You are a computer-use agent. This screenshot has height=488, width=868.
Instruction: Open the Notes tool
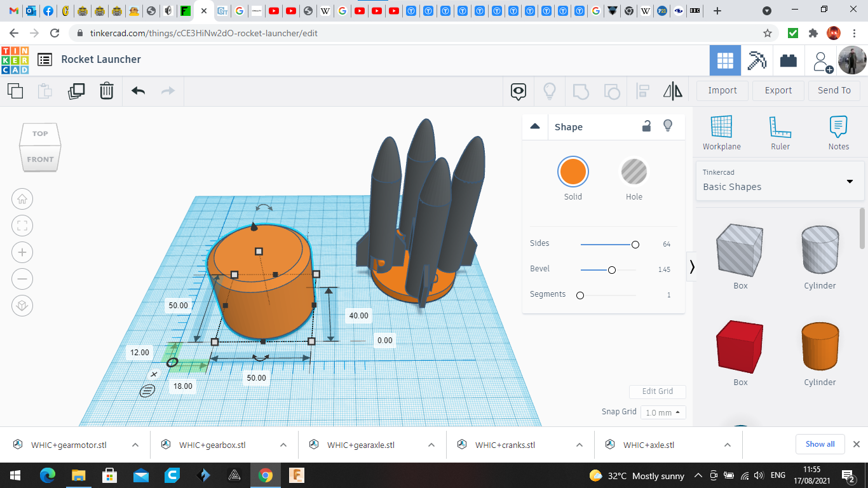point(838,133)
